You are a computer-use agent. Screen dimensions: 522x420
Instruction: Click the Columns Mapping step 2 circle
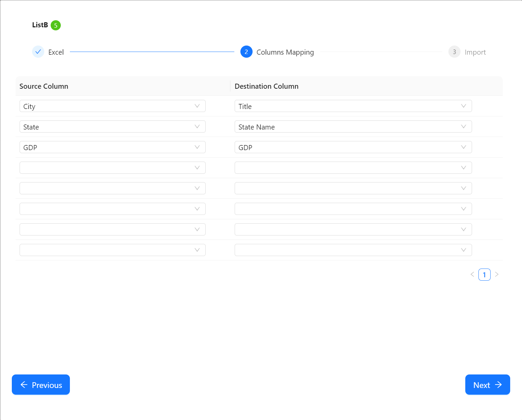pyautogui.click(x=246, y=52)
